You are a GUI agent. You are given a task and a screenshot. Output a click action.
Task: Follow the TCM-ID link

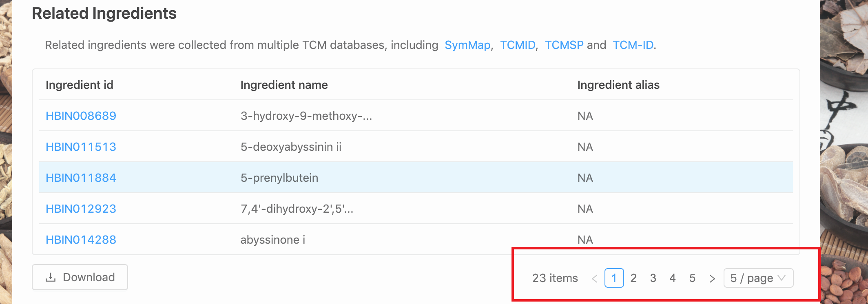pyautogui.click(x=633, y=45)
